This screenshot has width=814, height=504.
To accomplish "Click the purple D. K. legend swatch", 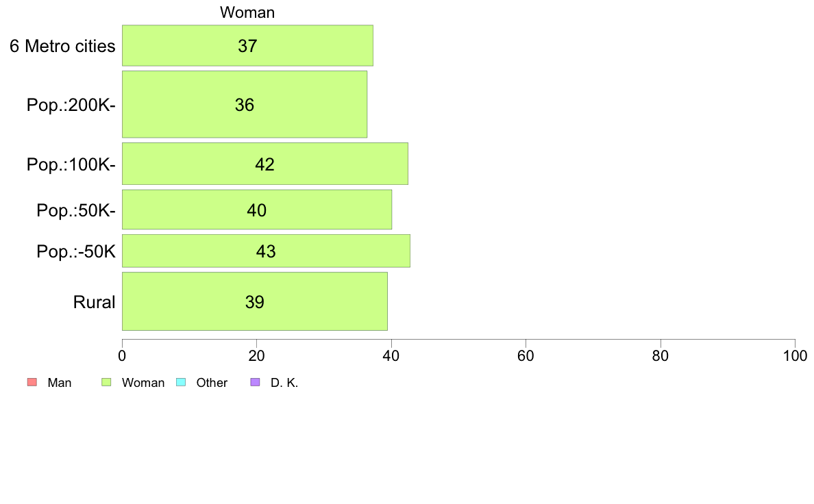I will click(x=255, y=383).
